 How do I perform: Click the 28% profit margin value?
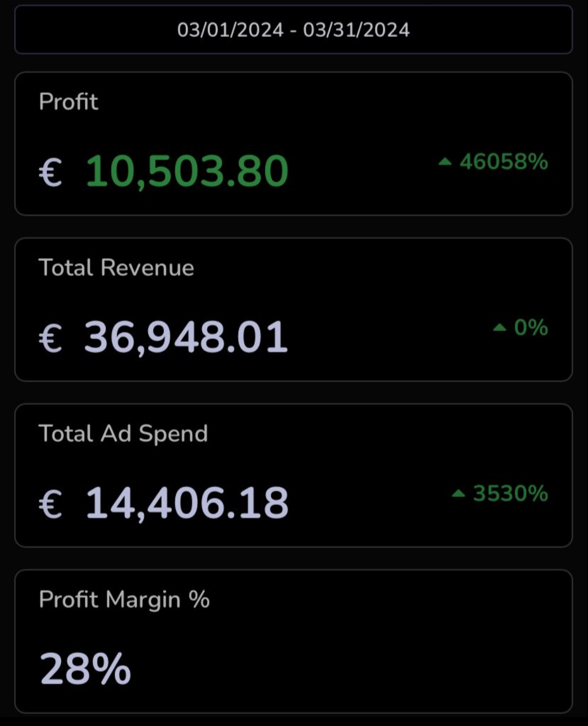point(85,669)
